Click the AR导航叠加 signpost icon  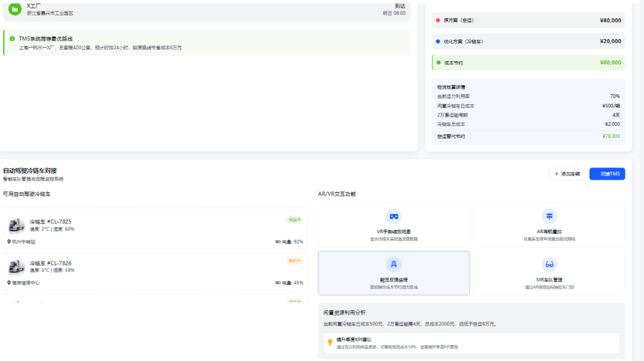coord(549,216)
